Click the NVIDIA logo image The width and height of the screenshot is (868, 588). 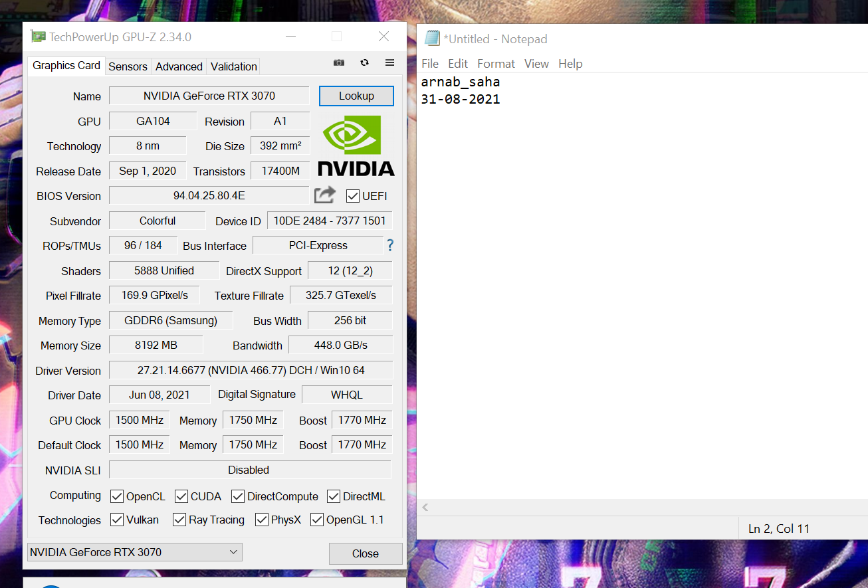[x=356, y=146]
